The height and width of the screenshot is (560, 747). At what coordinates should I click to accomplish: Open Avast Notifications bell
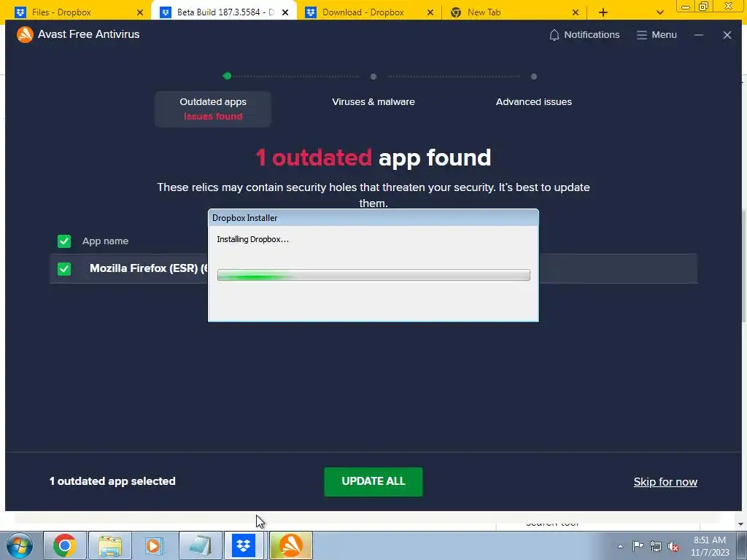pos(584,35)
